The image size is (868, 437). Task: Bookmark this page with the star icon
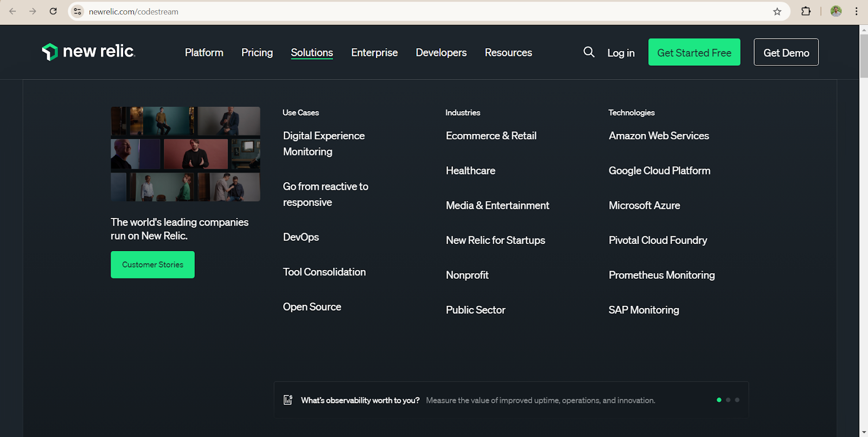[777, 11]
